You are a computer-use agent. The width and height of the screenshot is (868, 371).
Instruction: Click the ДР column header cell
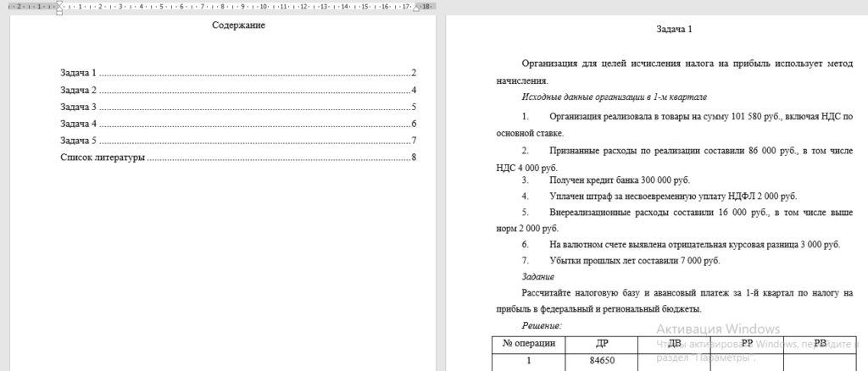coord(602,343)
